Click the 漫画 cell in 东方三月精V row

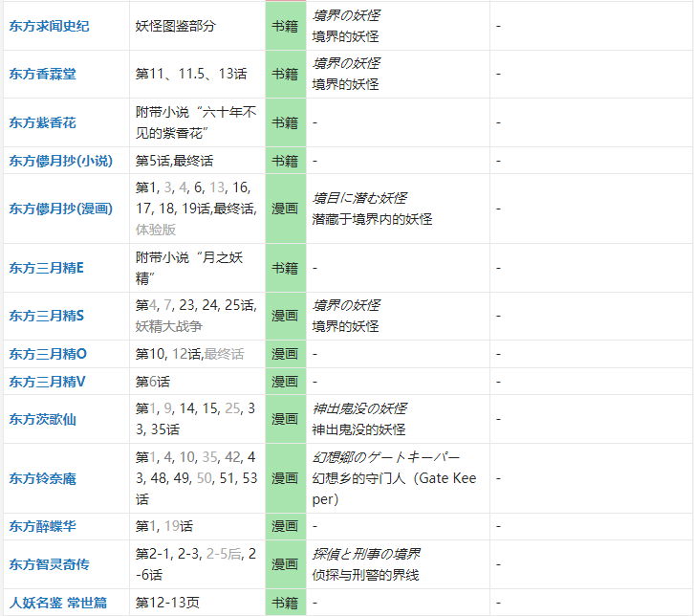(286, 382)
